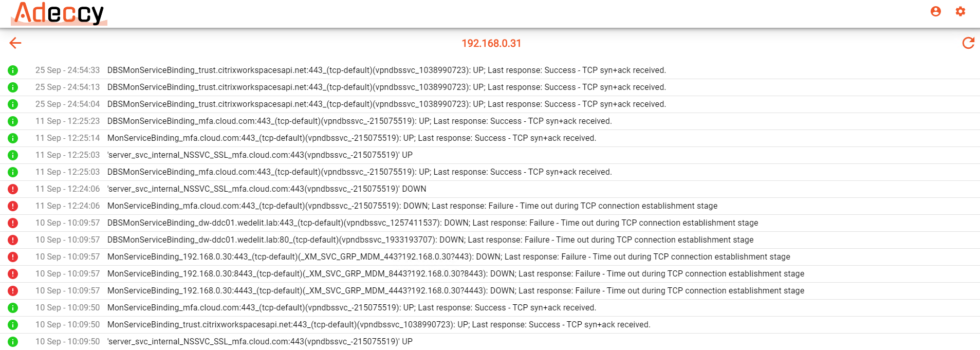Open the settings gear icon
This screenshot has height=350, width=980.
coord(960,11)
